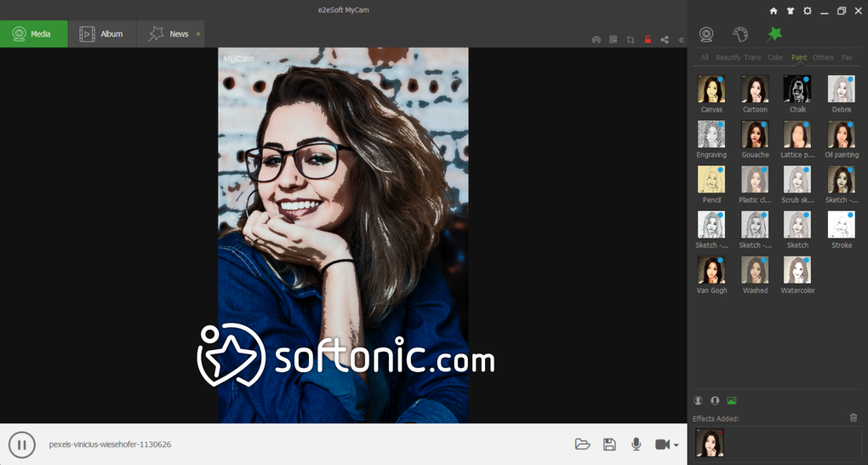Viewport: 868px width, 465px height.
Task: Switch to Others effects category
Action: [823, 58]
